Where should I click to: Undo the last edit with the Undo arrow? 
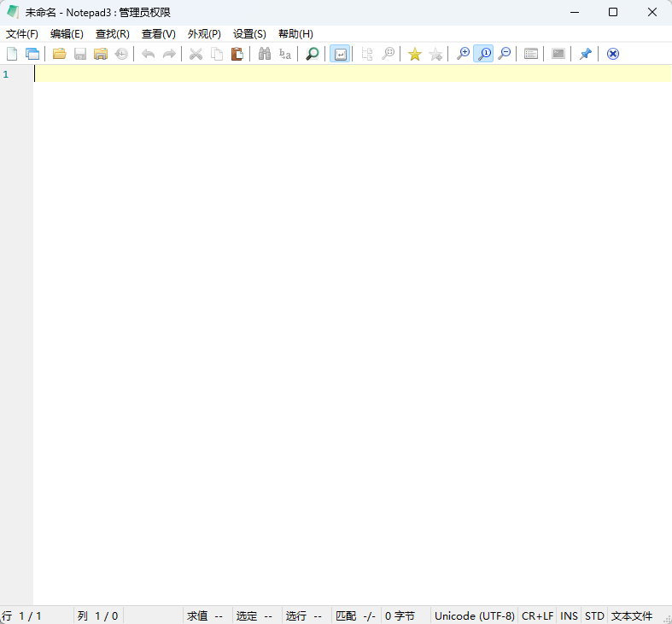click(149, 54)
